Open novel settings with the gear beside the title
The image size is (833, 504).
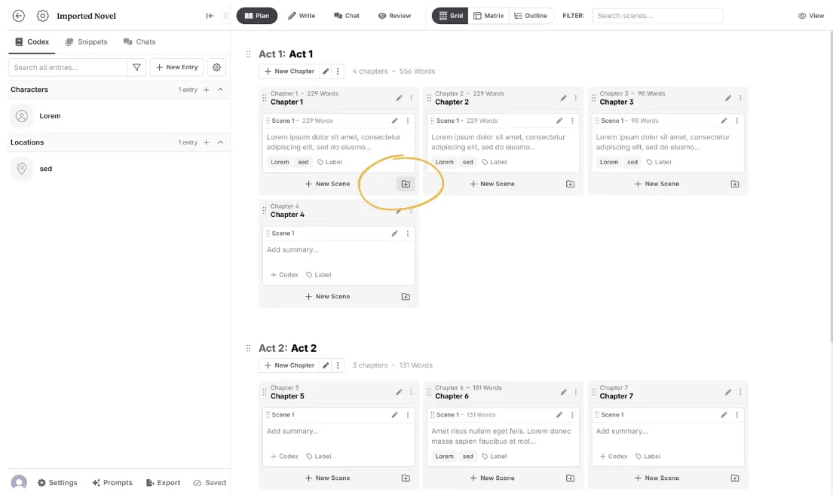click(x=42, y=15)
